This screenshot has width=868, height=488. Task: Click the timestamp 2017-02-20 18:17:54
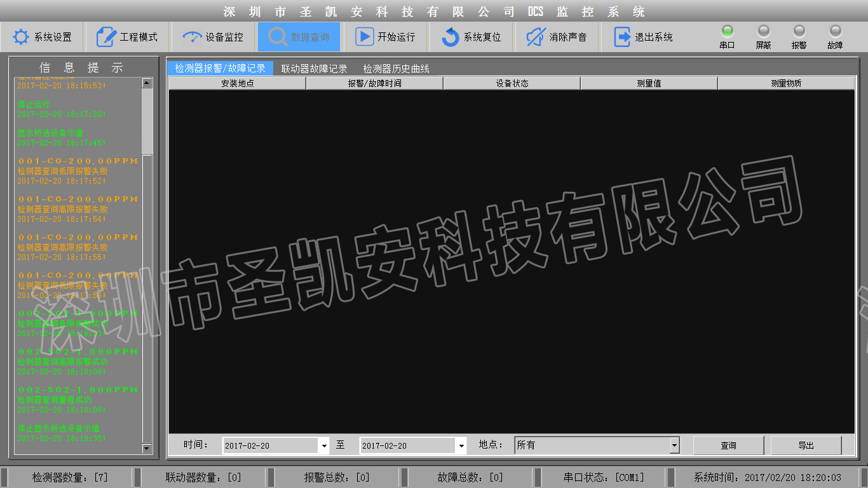61,219
